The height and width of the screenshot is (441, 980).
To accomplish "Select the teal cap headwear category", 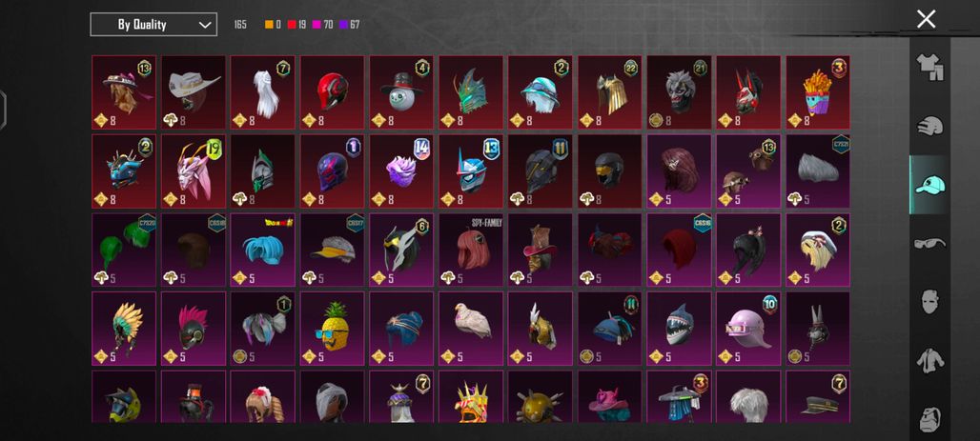I will (x=929, y=185).
